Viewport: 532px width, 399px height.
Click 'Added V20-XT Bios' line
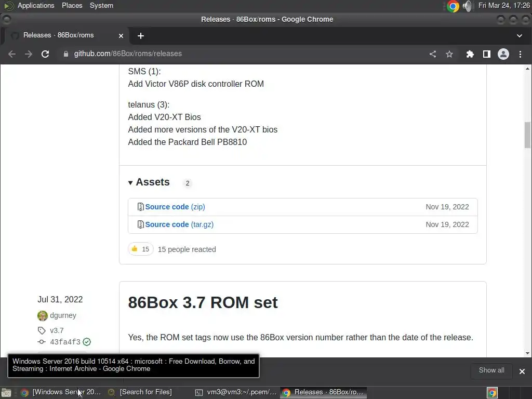point(164,117)
